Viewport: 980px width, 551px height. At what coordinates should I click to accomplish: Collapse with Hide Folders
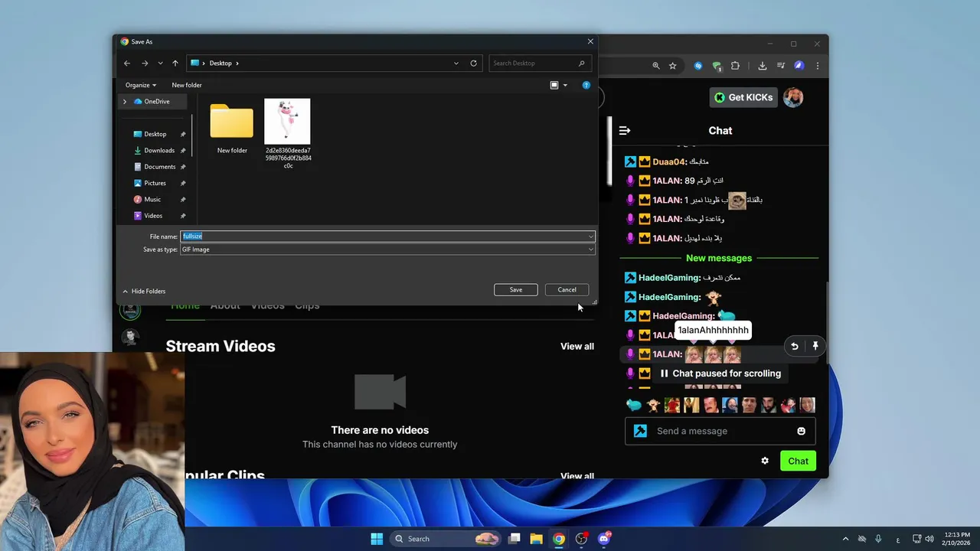(144, 291)
